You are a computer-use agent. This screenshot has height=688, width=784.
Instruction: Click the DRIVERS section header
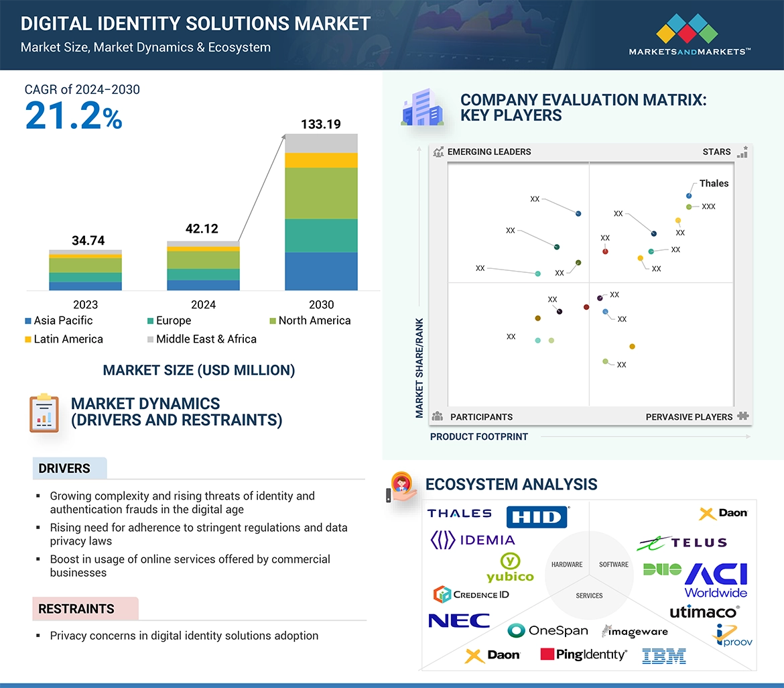(64, 469)
